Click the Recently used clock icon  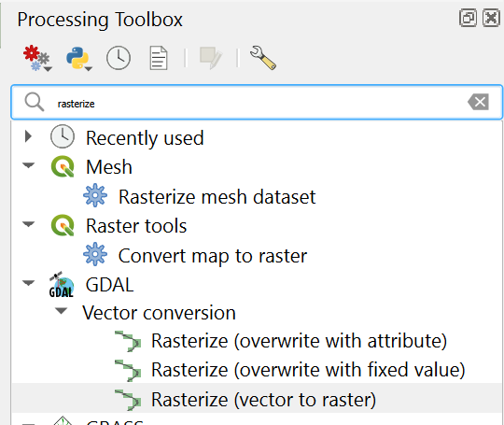[63, 136]
